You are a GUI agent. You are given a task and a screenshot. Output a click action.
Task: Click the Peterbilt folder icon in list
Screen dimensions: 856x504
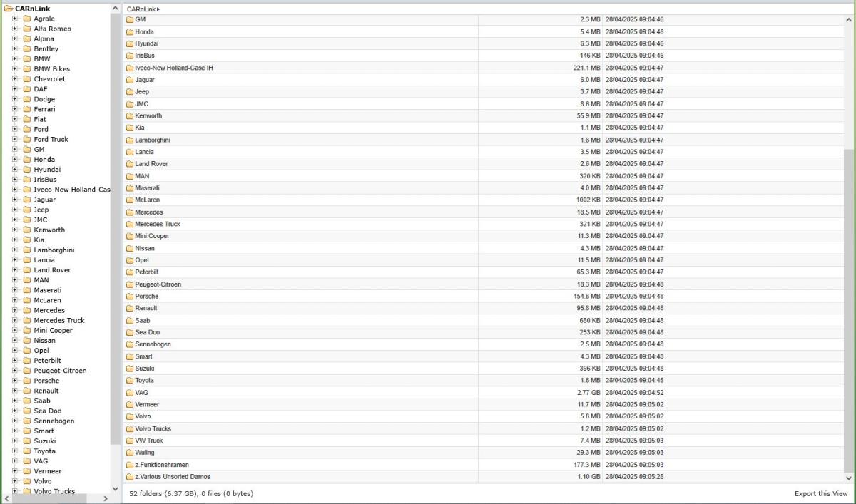click(130, 272)
